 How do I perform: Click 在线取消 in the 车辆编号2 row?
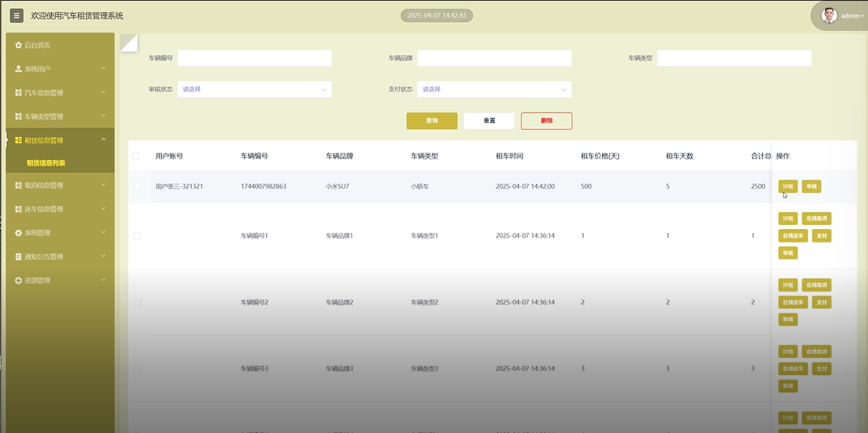[x=817, y=285]
